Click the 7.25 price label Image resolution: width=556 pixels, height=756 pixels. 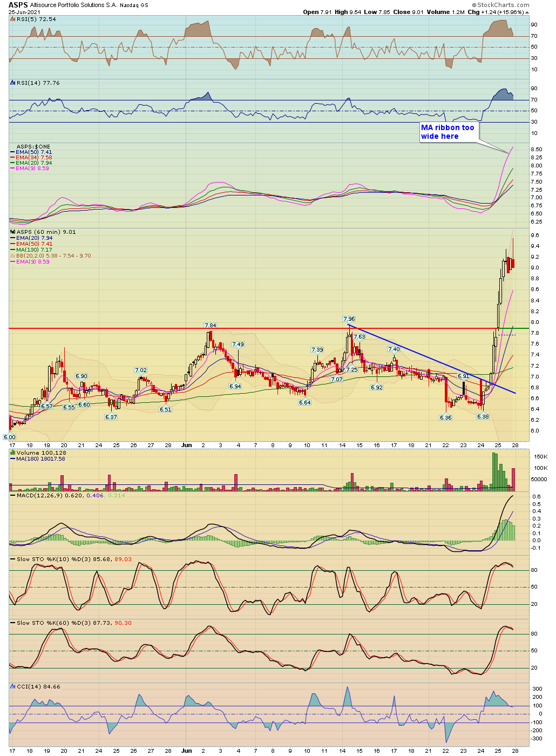352,370
